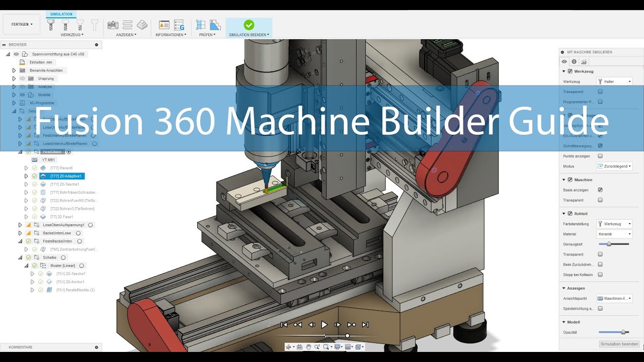Adjust the Opazität slider
The image size is (644, 362).
coord(623,332)
